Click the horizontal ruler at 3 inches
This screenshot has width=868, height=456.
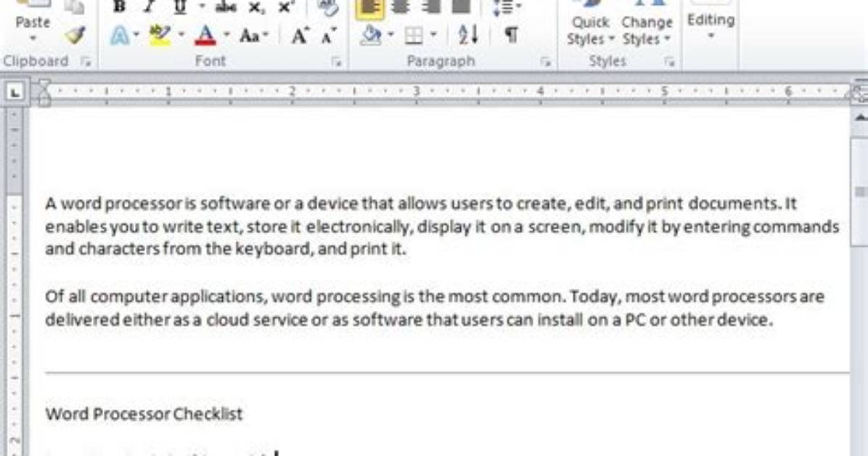(417, 91)
